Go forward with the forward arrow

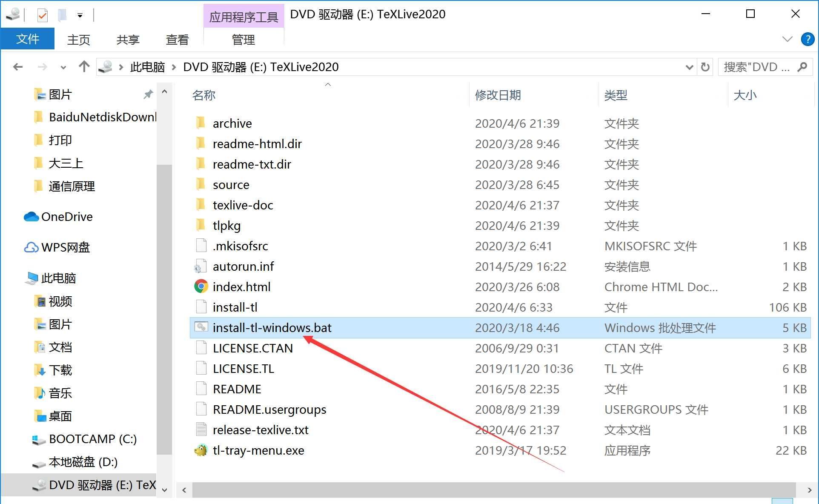pos(42,67)
